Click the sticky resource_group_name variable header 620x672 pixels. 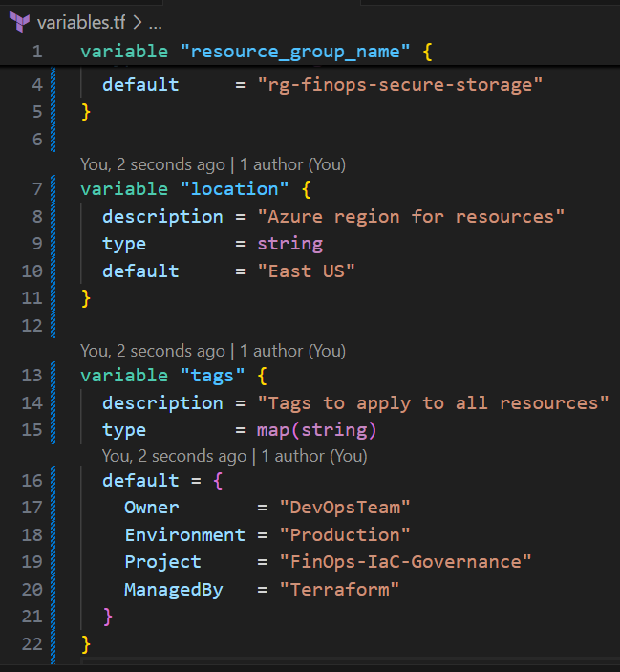[x=257, y=51]
